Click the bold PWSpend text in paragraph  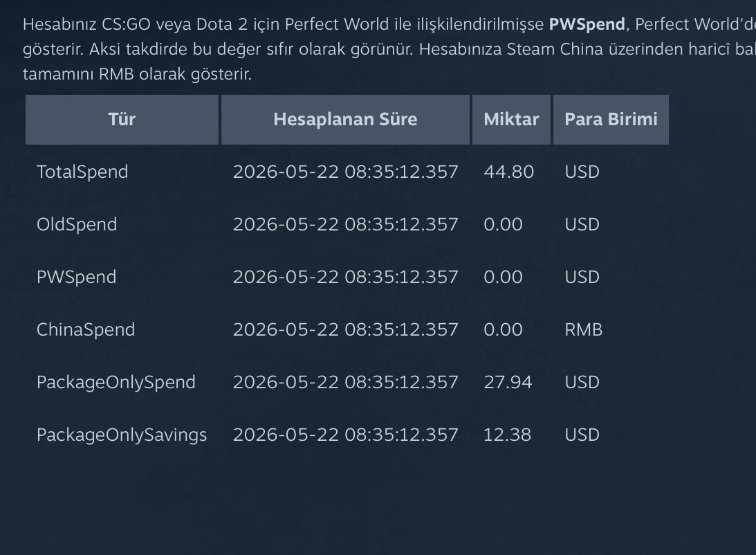(x=587, y=24)
